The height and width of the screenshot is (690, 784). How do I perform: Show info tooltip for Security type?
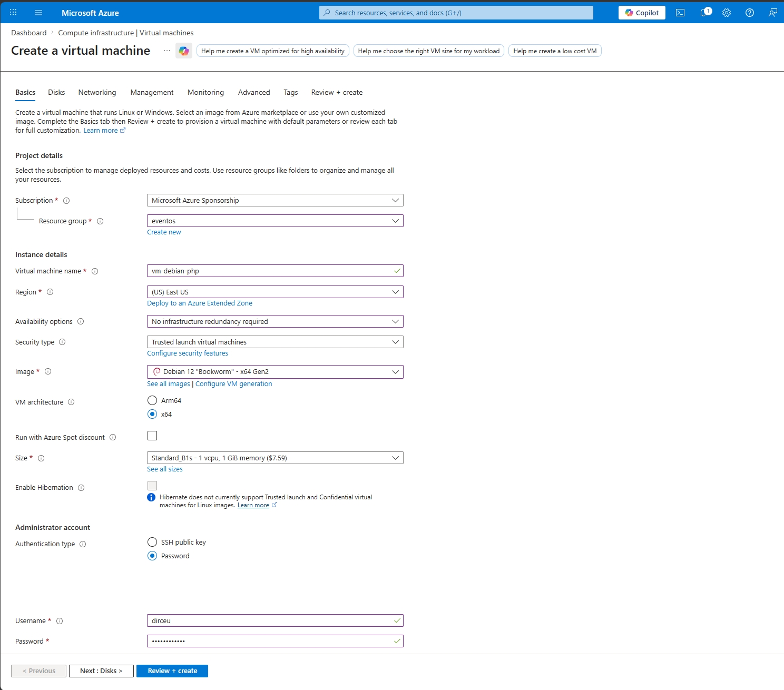[62, 342]
